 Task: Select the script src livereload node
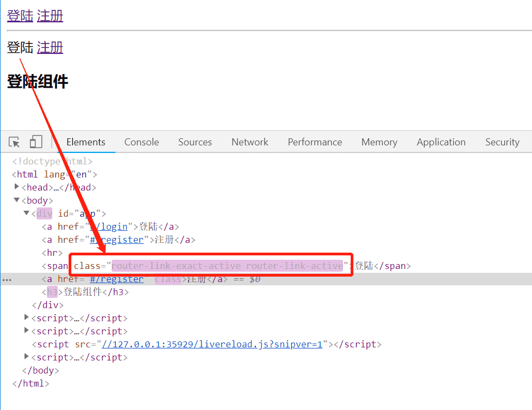click(x=206, y=344)
